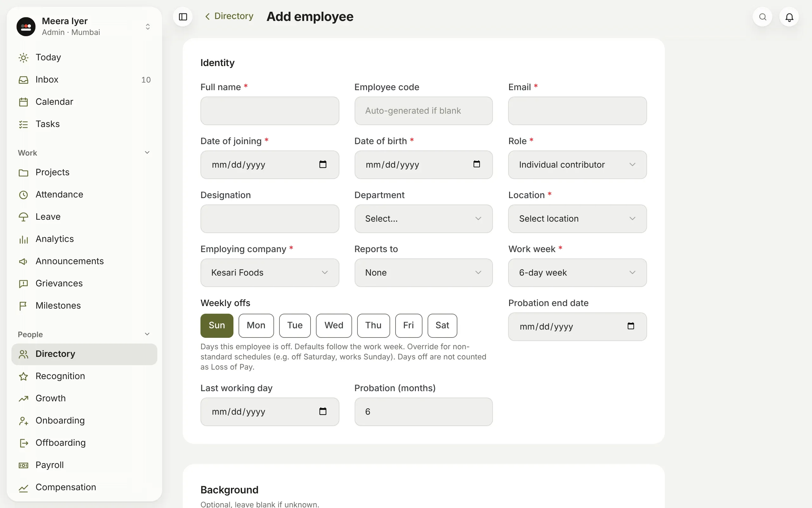Deselect Sun weekly off
Viewport: 812px width, 508px height.
click(x=217, y=325)
